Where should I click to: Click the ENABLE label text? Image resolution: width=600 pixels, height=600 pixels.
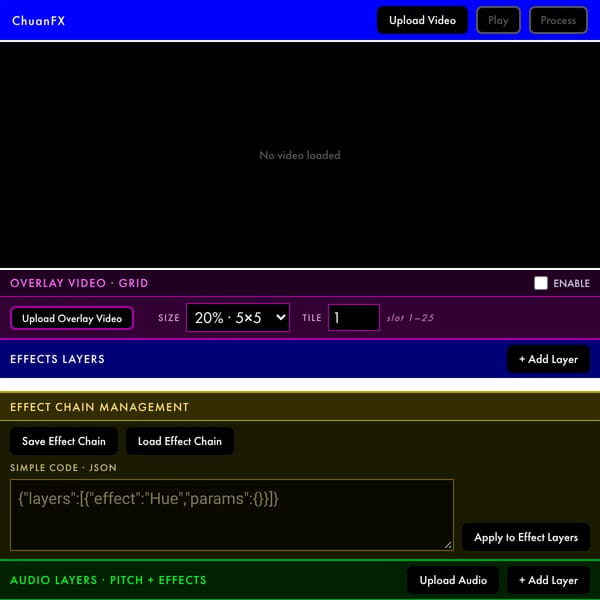571,284
